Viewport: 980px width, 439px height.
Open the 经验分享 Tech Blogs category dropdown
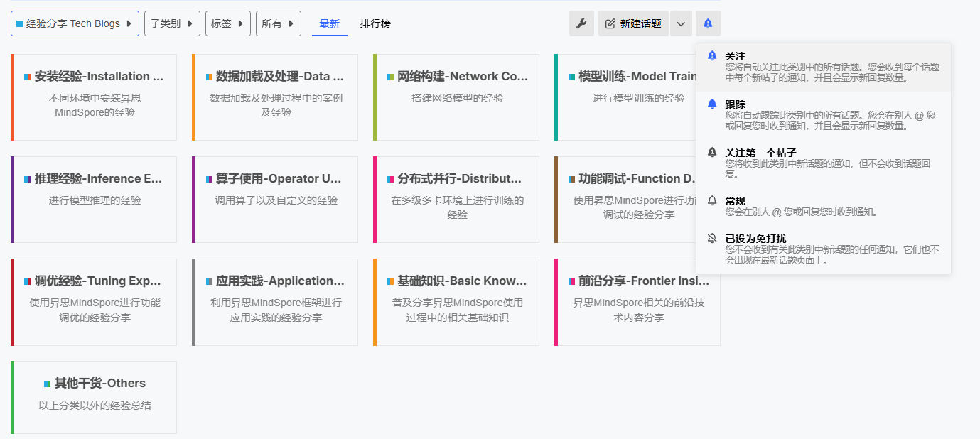75,23
